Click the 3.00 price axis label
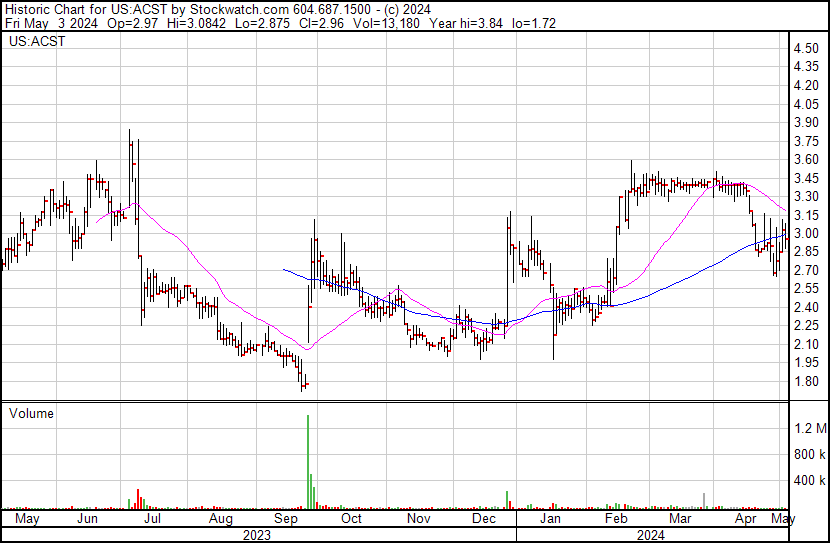 [x=805, y=234]
